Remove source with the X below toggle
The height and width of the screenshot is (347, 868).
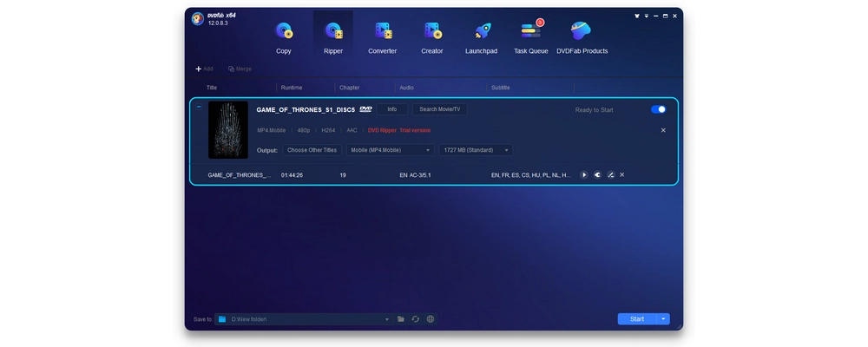pyautogui.click(x=663, y=131)
